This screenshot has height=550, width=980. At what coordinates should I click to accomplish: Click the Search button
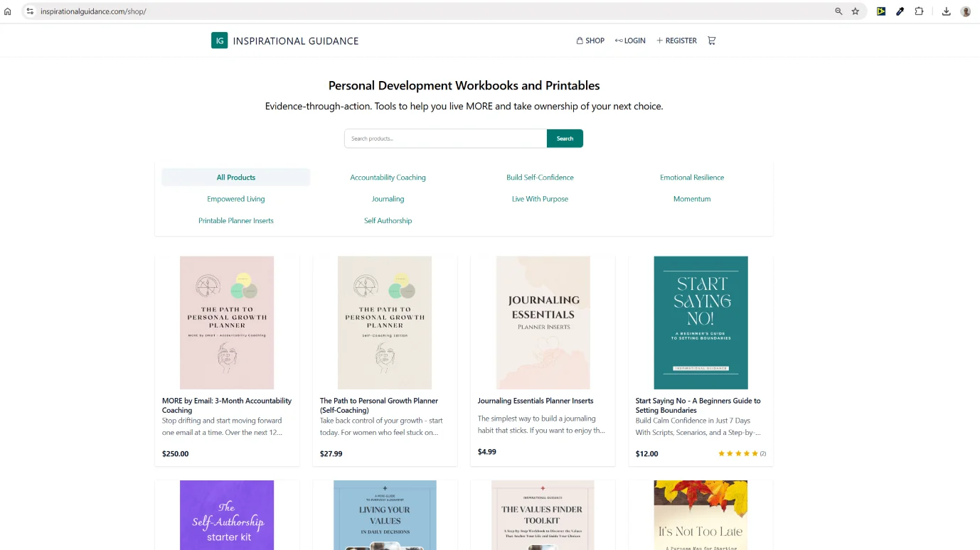[x=565, y=139]
